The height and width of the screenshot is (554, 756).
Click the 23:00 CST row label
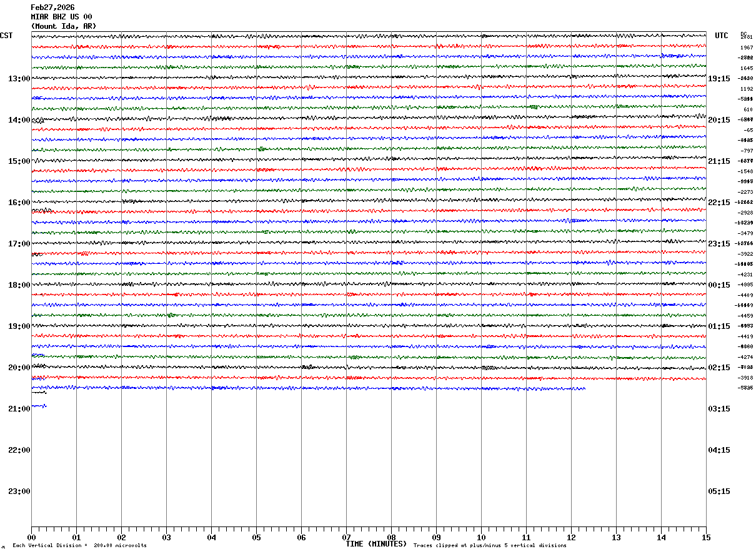(x=19, y=491)
